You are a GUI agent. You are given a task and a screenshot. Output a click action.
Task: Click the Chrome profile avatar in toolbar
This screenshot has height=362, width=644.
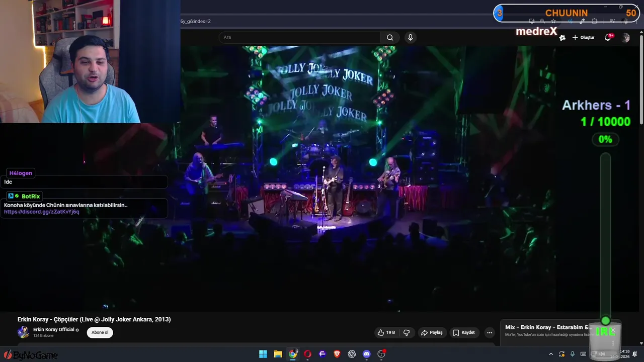pyautogui.click(x=625, y=21)
